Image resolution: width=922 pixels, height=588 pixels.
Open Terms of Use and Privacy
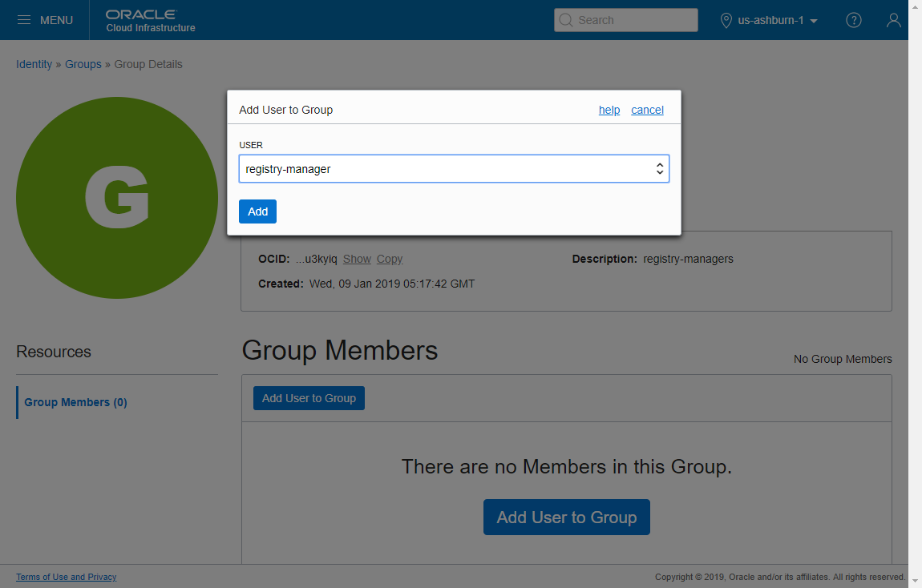[x=66, y=577]
